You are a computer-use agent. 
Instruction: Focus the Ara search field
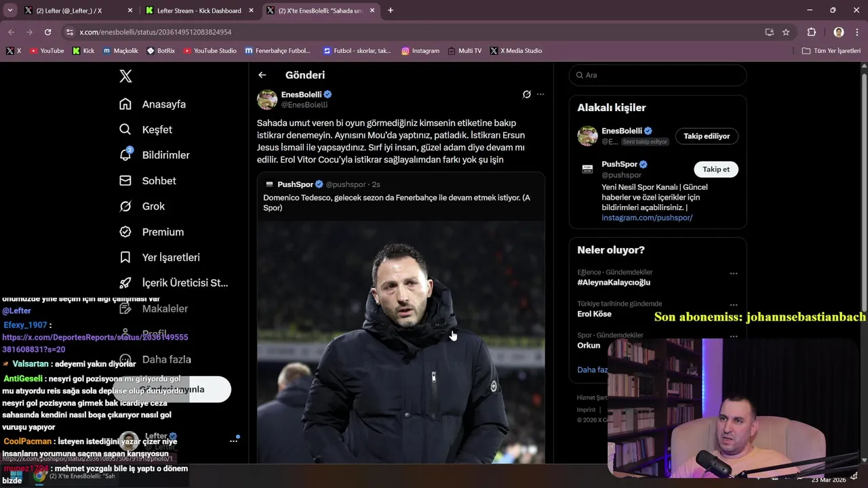658,75
